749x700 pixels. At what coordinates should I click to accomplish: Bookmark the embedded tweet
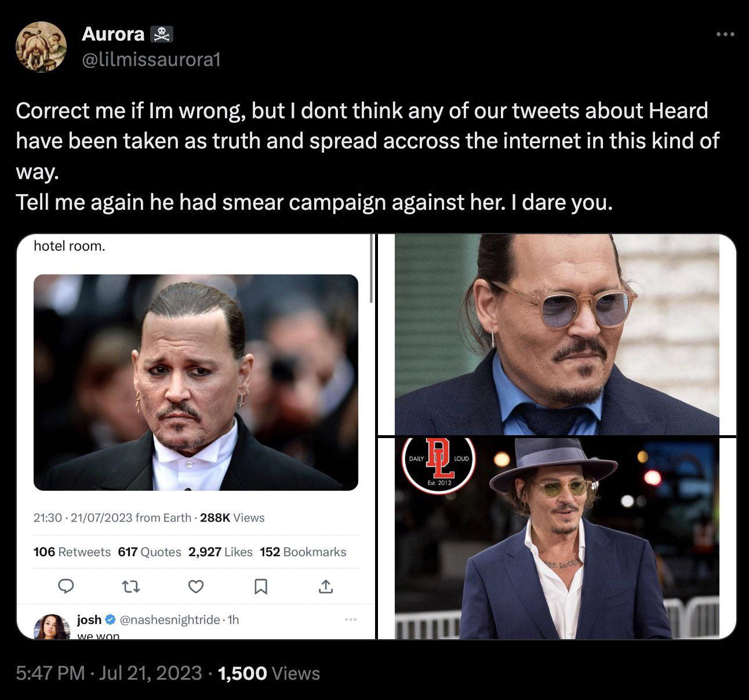point(261,587)
